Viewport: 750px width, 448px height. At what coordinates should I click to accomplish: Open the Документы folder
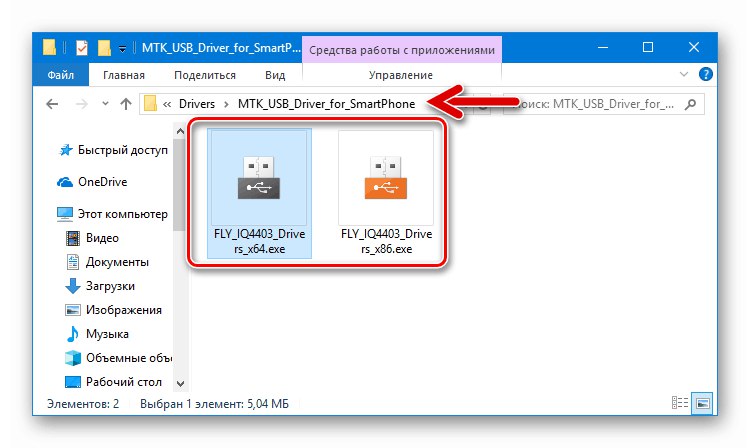click(x=107, y=262)
